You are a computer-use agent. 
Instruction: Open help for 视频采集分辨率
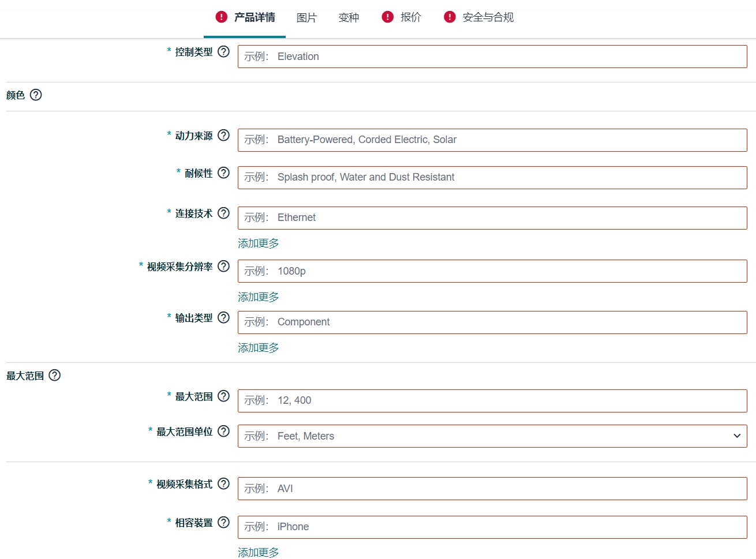223,267
